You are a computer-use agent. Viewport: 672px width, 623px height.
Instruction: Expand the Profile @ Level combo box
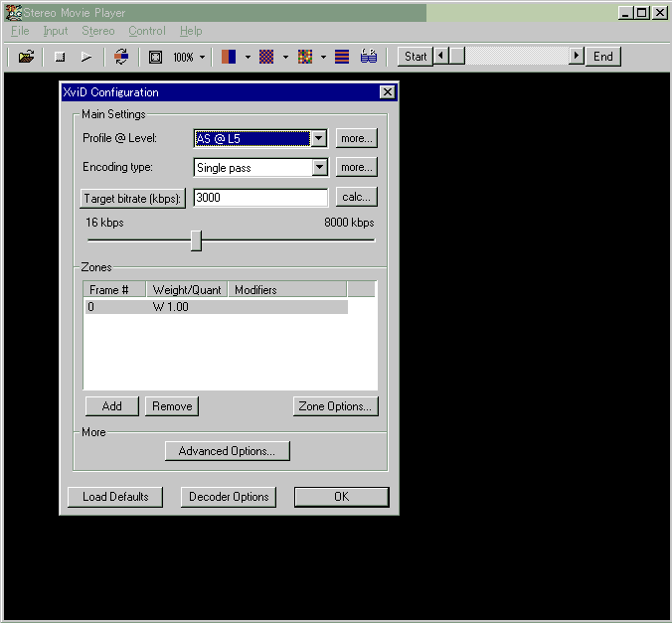click(x=319, y=139)
